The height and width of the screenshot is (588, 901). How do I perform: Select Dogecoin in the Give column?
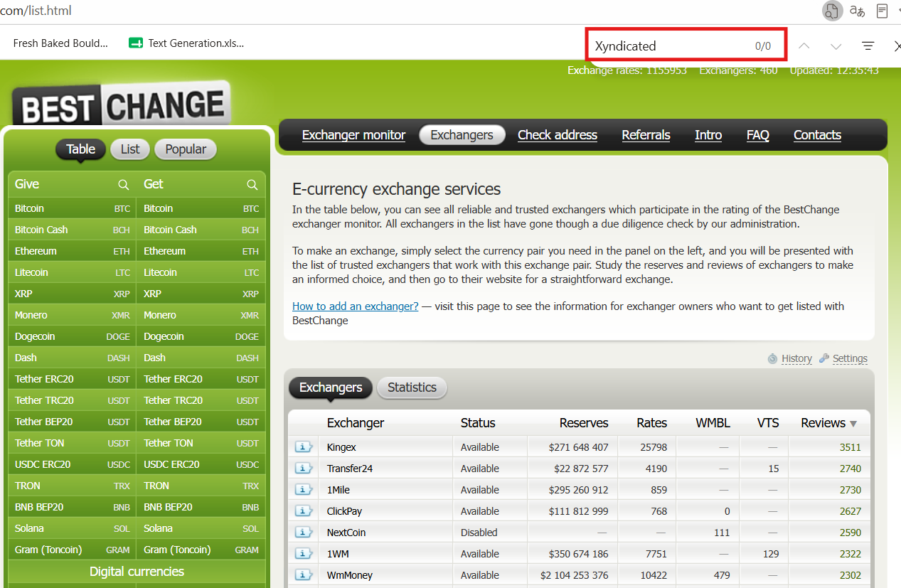tap(72, 336)
